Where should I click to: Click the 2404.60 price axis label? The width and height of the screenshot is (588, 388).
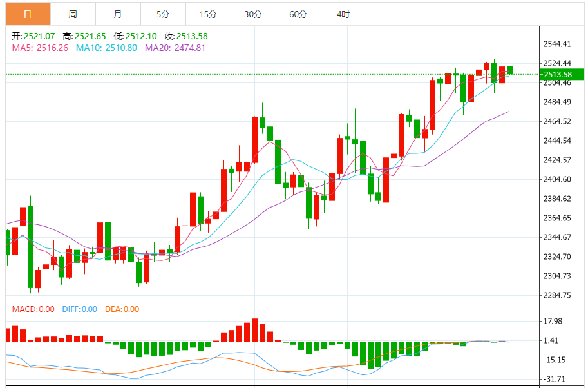[x=557, y=179]
